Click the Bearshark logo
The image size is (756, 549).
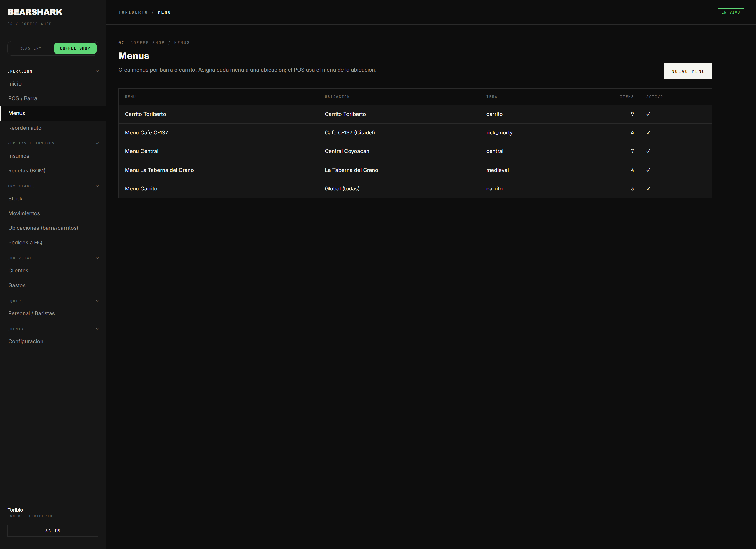(x=35, y=12)
